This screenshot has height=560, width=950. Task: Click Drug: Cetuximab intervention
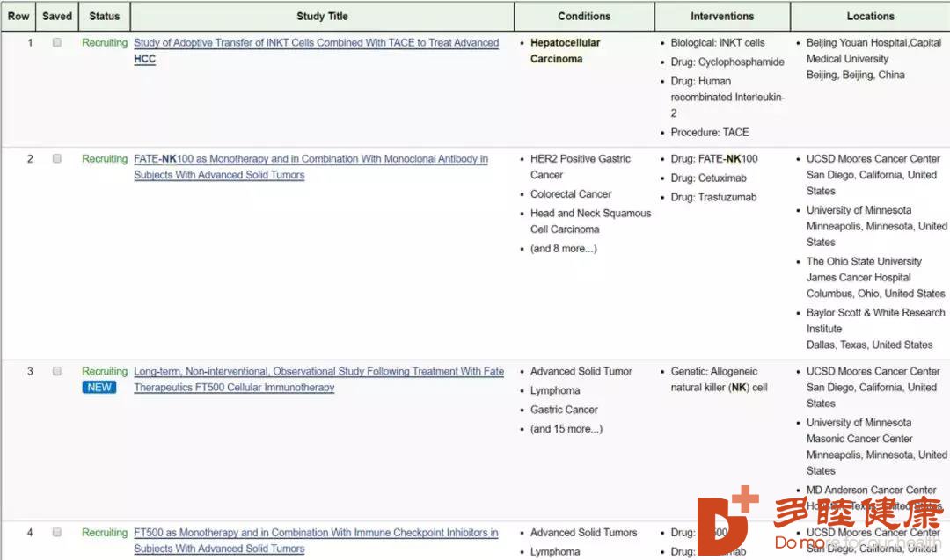point(708,178)
